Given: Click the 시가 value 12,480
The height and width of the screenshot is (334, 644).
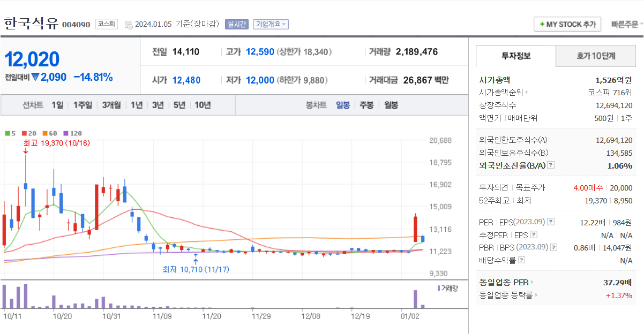Looking at the screenshot, I should [x=186, y=80].
